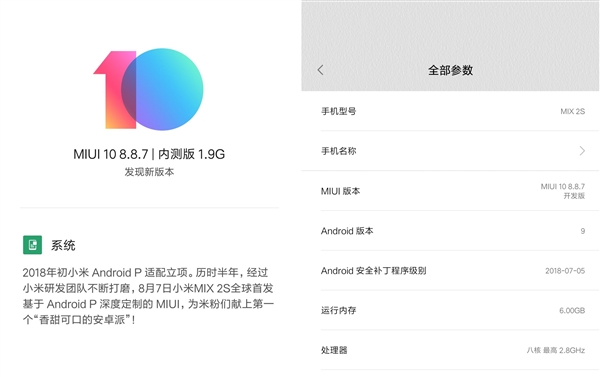Click the green 系统 icon
This screenshot has width=600, height=377.
coord(33,245)
